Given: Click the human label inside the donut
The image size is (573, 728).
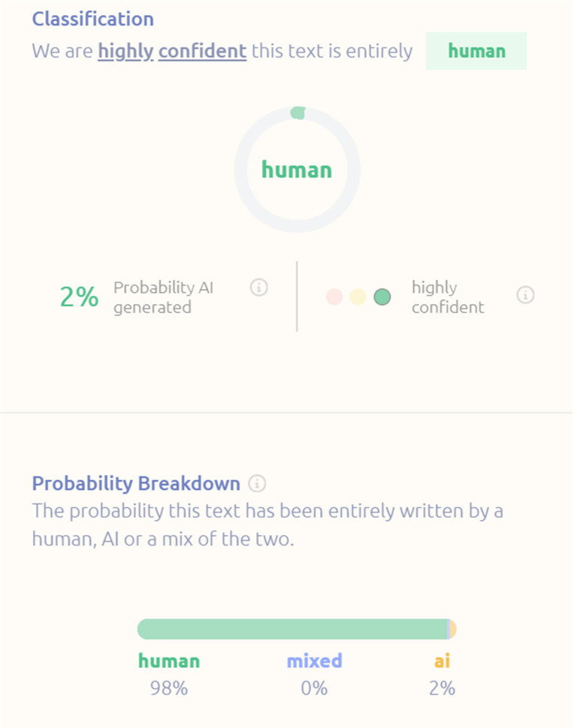Looking at the screenshot, I should pyautogui.click(x=297, y=170).
